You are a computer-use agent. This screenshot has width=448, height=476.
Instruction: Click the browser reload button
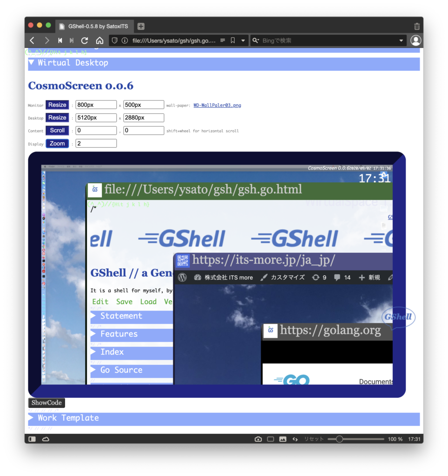[x=85, y=40]
